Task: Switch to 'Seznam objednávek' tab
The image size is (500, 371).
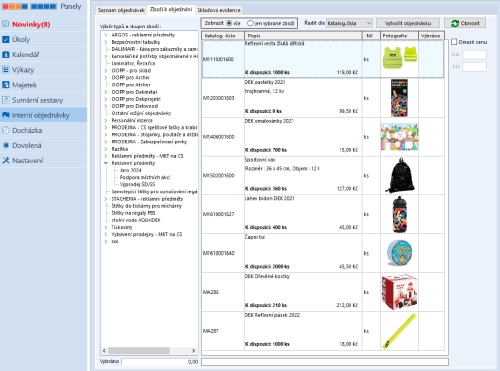Action: 121,10
